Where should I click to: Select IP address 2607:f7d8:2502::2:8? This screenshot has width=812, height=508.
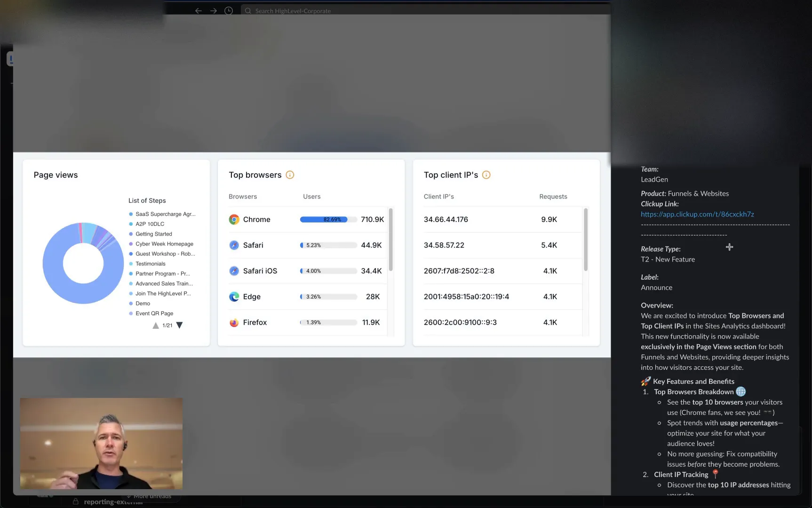[x=459, y=271]
